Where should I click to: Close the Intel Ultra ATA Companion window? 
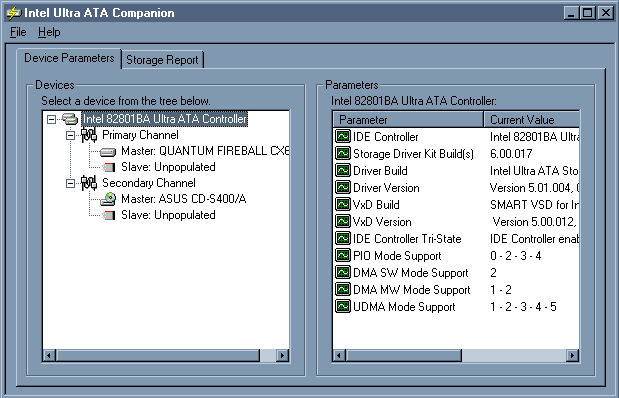pos(606,13)
